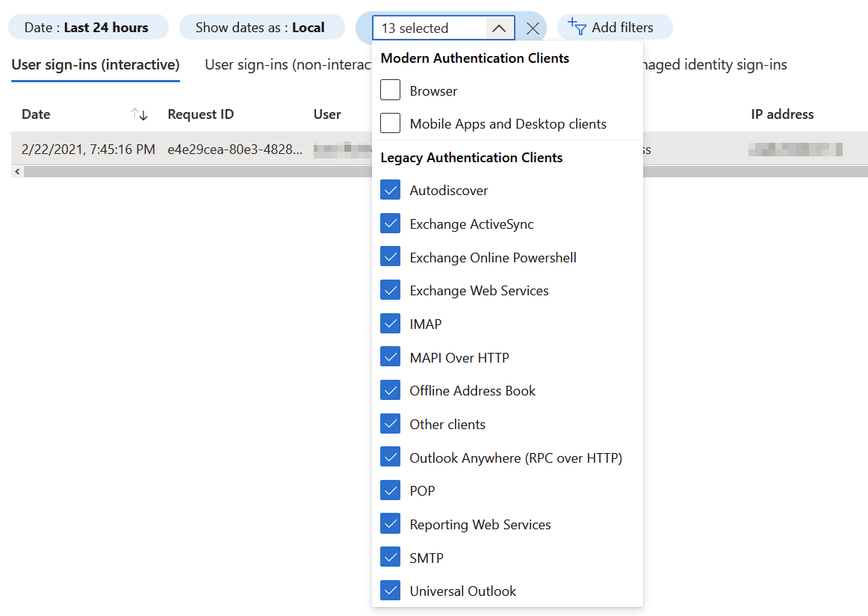Check Mobile Apps and Desktop clients checkbox
This screenshot has height=616, width=868.
coord(390,123)
